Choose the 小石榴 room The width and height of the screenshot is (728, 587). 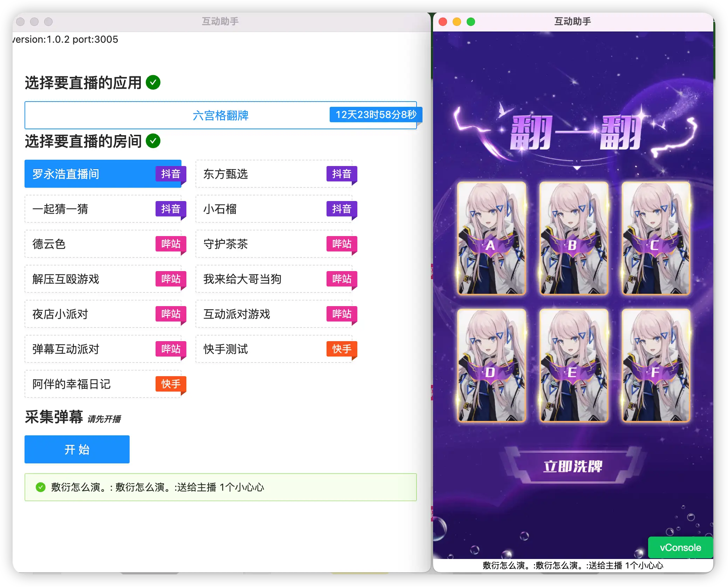coord(274,209)
